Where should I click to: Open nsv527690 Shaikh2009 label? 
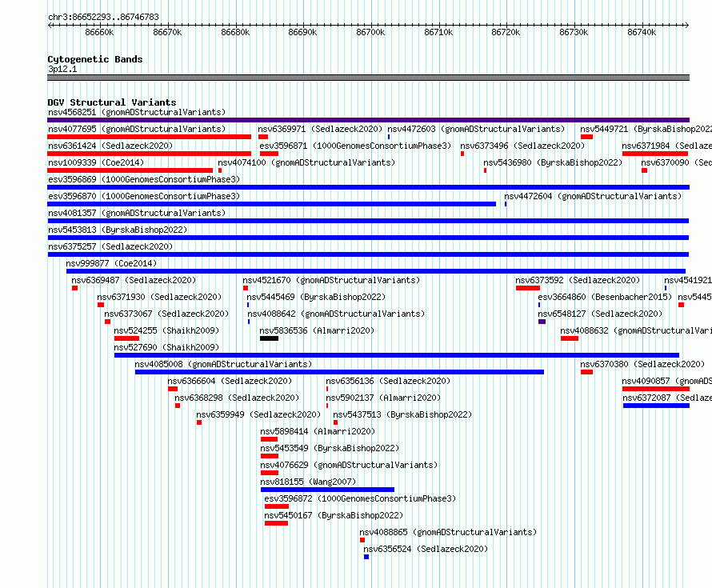coord(166,347)
